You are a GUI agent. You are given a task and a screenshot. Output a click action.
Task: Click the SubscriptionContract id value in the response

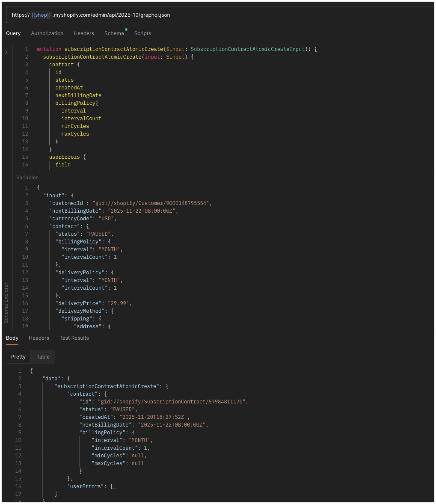point(172,402)
